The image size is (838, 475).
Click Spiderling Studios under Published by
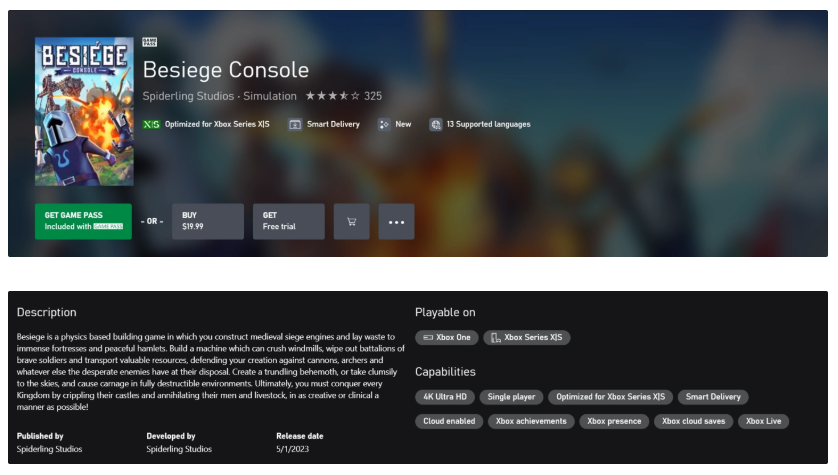click(x=49, y=449)
